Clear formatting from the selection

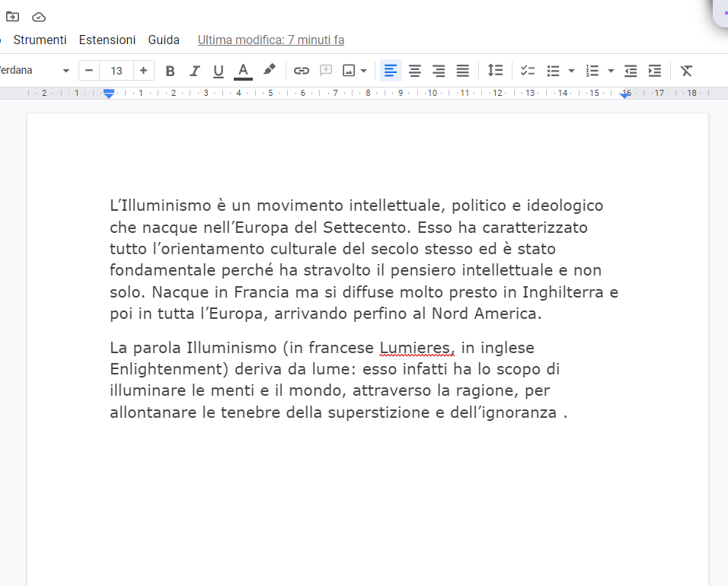pyautogui.click(x=686, y=71)
